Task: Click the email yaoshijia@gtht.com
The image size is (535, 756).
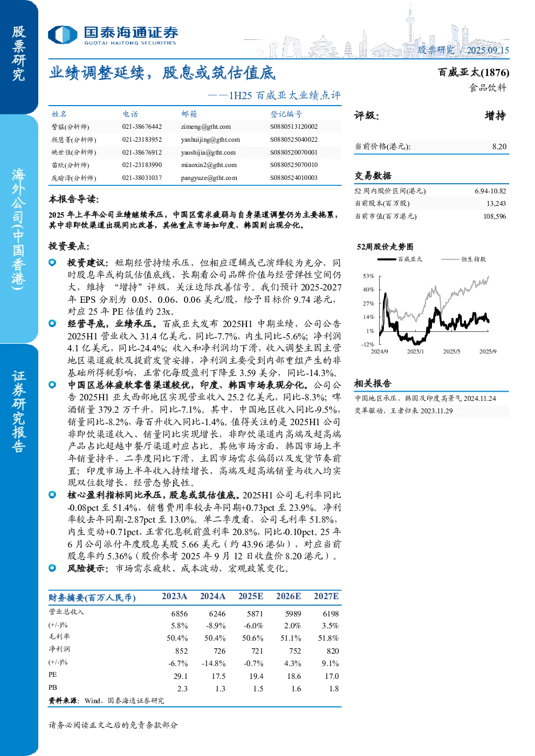Action: (x=208, y=152)
